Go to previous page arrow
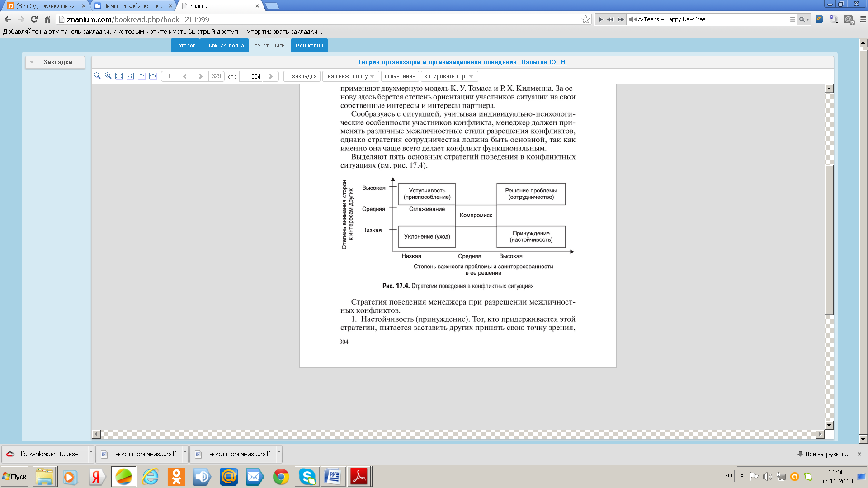The height and width of the screenshot is (488, 868). point(185,76)
